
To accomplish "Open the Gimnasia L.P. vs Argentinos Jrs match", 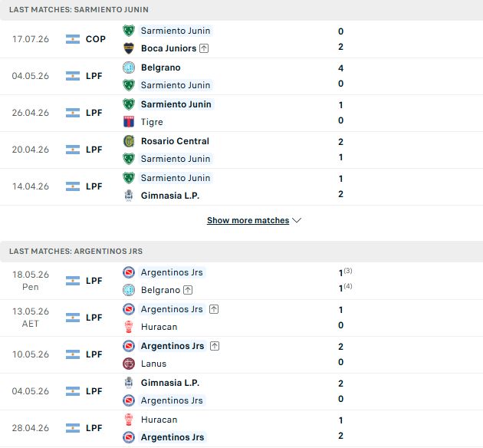I will [242, 391].
